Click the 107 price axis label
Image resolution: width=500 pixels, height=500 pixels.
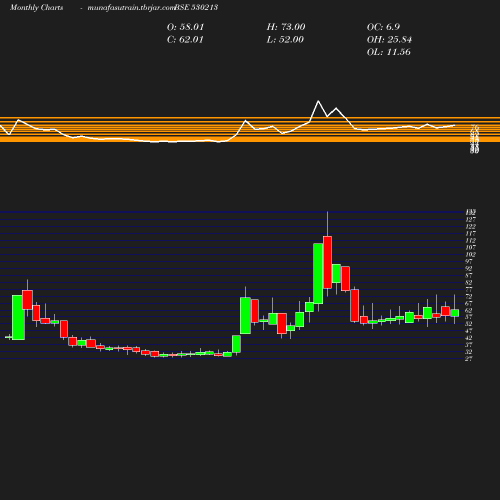[x=471, y=247]
